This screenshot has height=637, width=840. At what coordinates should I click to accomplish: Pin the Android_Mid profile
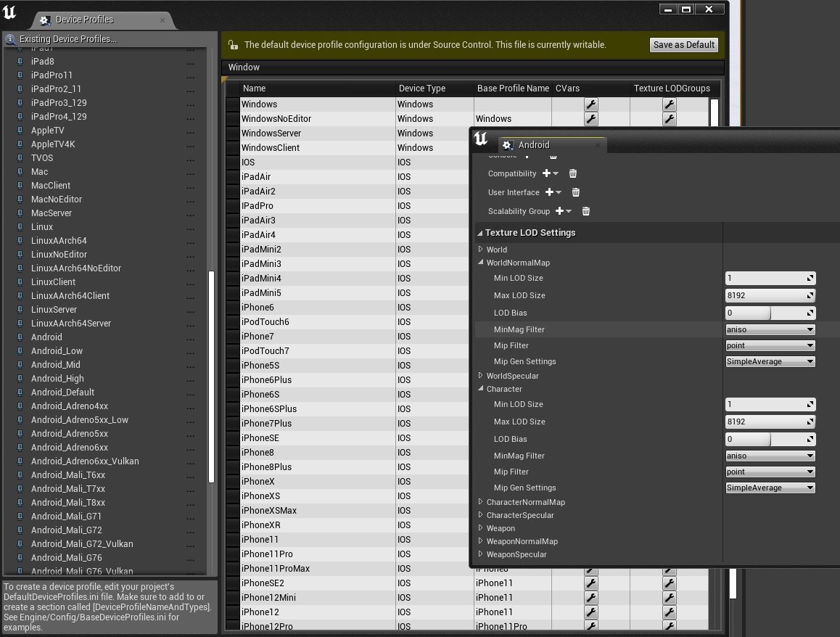click(20, 365)
